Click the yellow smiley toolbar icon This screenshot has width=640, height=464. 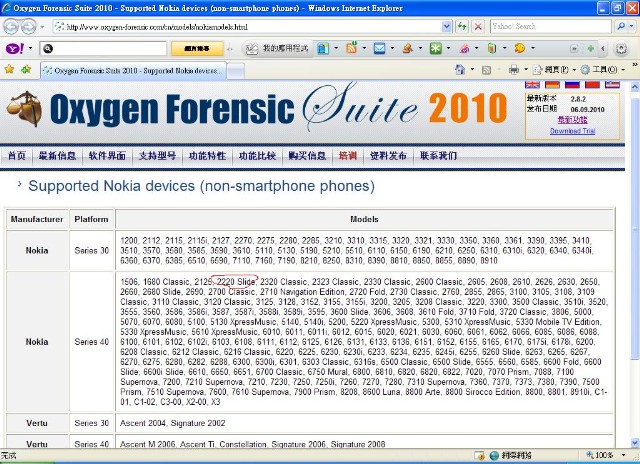[x=520, y=48]
